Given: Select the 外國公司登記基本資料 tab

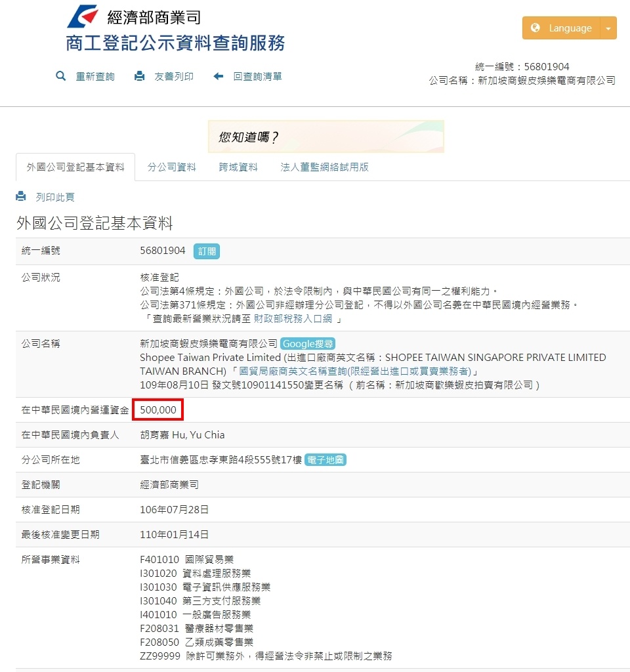Looking at the screenshot, I should (75, 167).
